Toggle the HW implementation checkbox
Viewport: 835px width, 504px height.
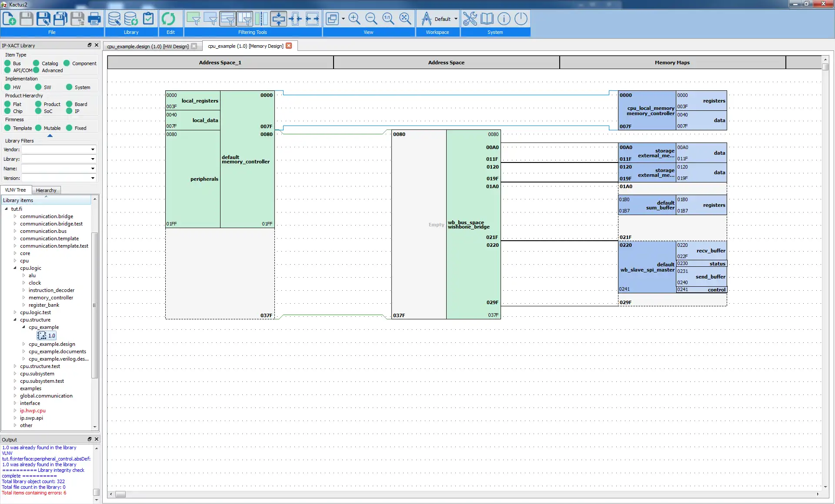(7, 87)
